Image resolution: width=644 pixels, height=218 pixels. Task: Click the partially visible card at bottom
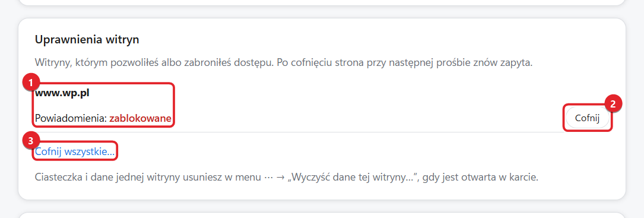point(322,215)
